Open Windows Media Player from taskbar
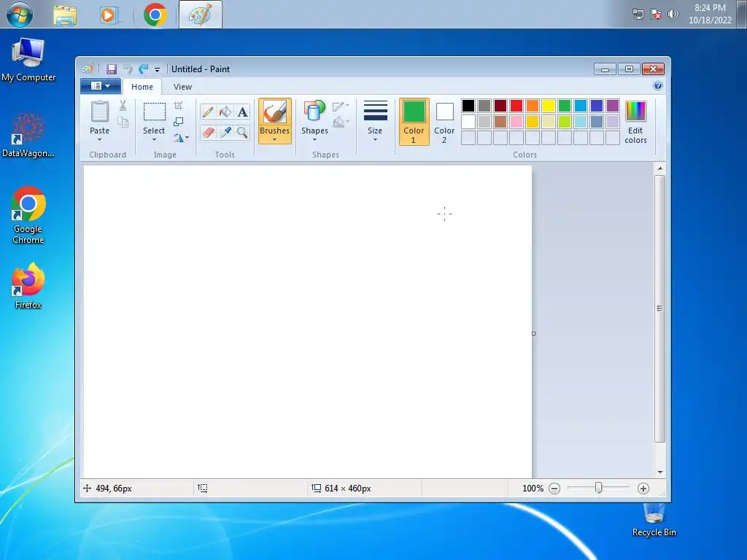 point(109,15)
